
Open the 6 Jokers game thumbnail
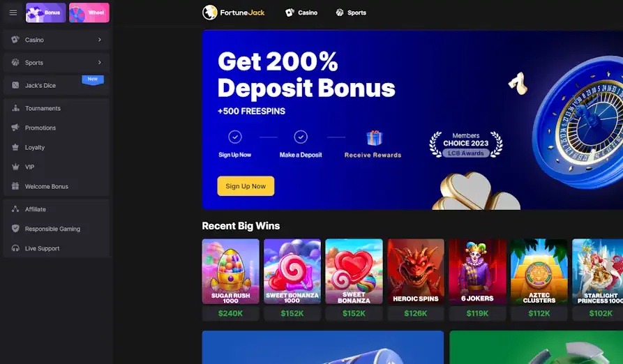click(478, 271)
